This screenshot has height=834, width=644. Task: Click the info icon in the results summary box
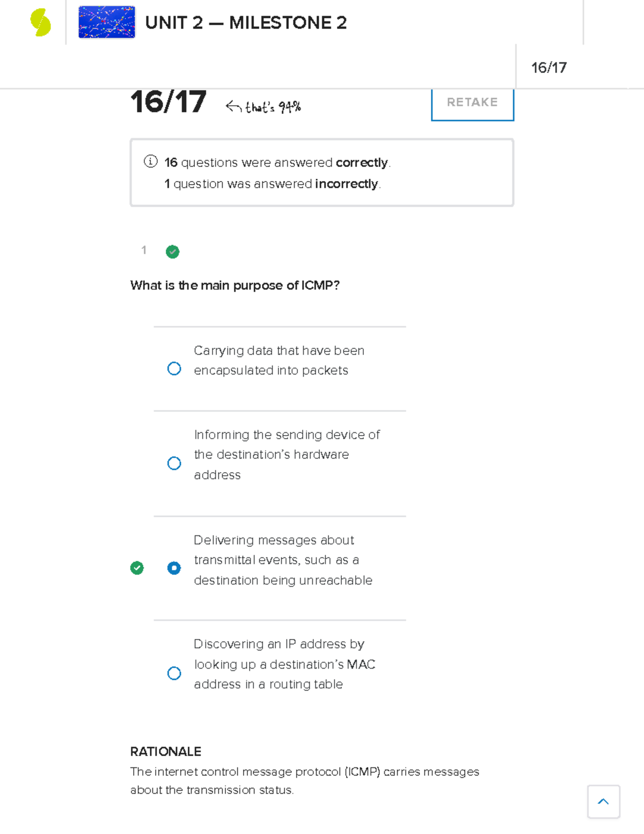point(150,161)
